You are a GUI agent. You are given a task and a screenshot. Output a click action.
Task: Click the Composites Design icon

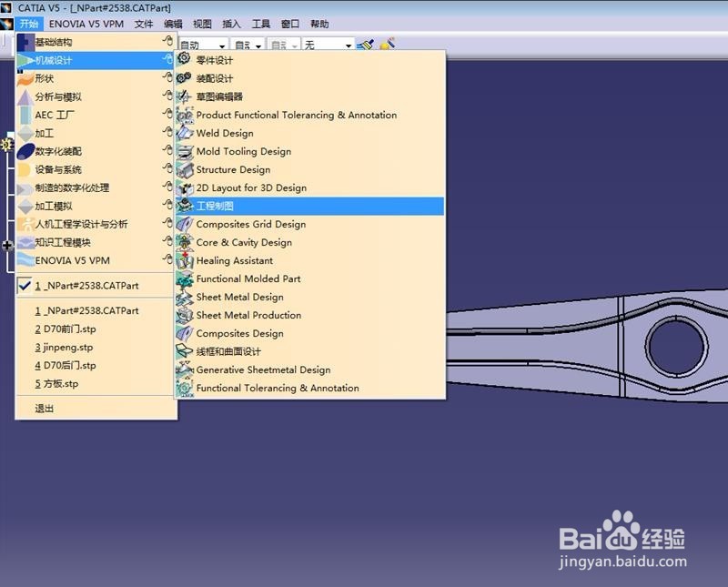click(x=185, y=333)
